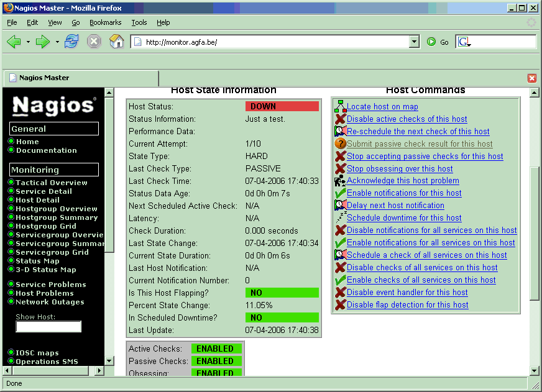Click red X beside Disable checks of all services
Screen dimensions: 542x392
(x=340, y=267)
